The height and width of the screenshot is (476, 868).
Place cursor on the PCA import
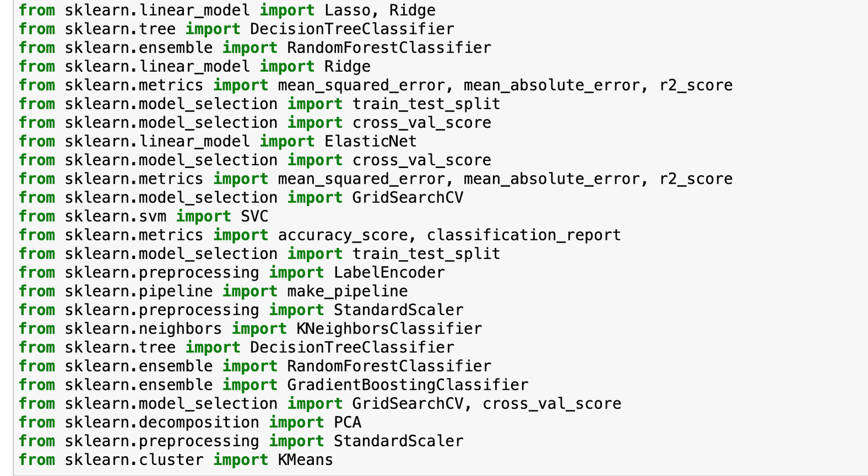coord(347,422)
